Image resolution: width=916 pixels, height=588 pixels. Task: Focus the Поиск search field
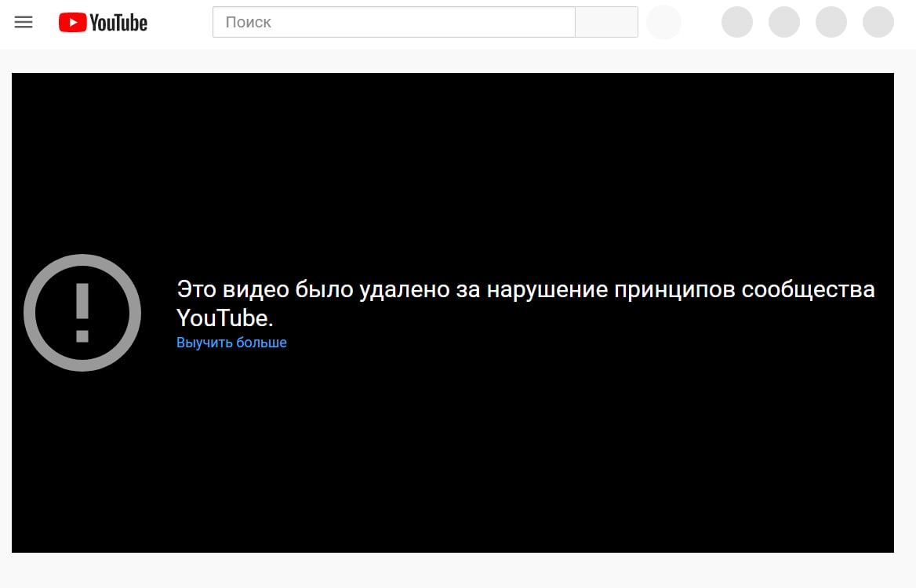point(394,22)
